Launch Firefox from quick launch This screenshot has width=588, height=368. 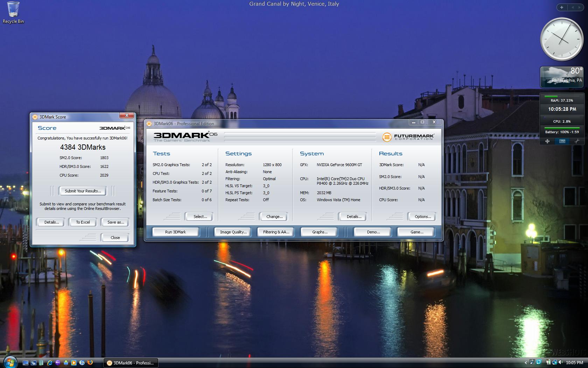90,362
